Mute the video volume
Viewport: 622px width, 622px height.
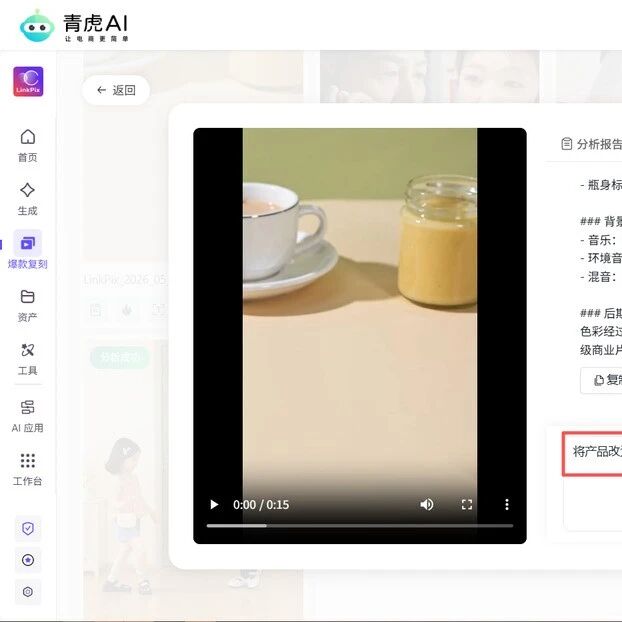click(427, 505)
